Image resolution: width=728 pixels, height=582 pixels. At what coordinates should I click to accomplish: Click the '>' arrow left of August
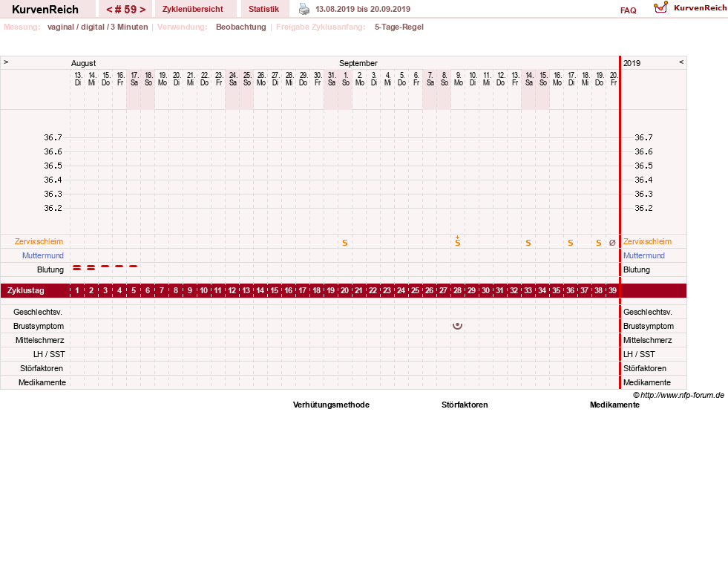pyautogui.click(x=6, y=62)
